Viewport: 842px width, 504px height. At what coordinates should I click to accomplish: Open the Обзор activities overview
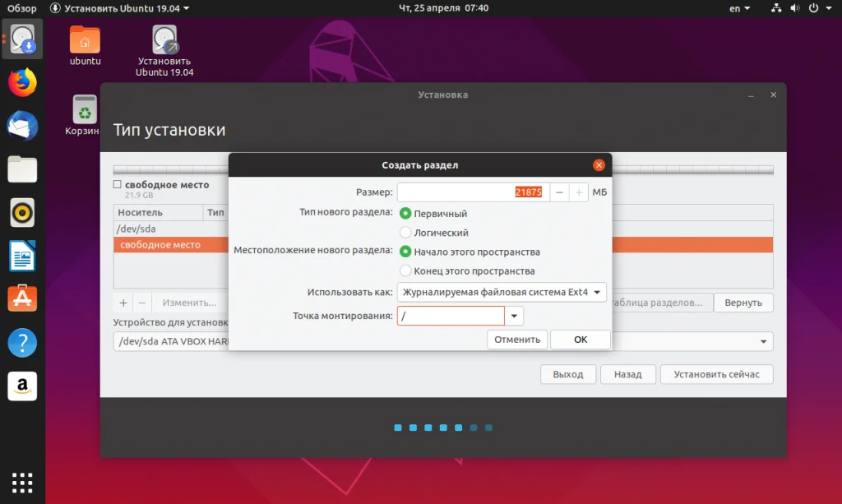click(x=22, y=8)
